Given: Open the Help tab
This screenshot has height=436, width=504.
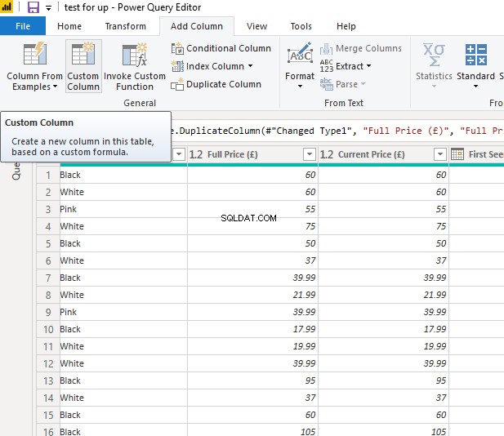Looking at the screenshot, I should point(346,26).
